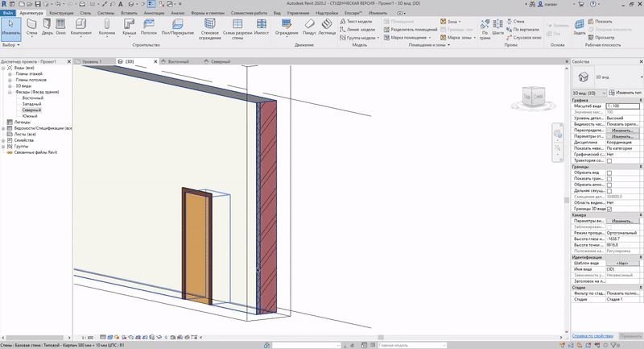Expand the Планы потолков tree node
This screenshot has height=349, width=644.
(x=10, y=80)
